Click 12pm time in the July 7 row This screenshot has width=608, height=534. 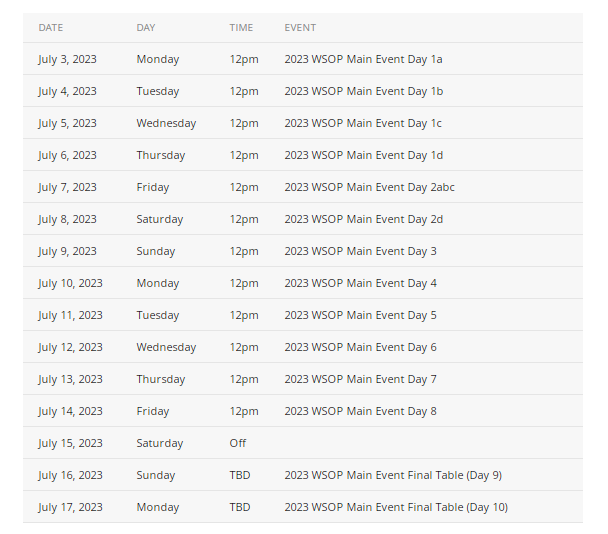(x=244, y=187)
